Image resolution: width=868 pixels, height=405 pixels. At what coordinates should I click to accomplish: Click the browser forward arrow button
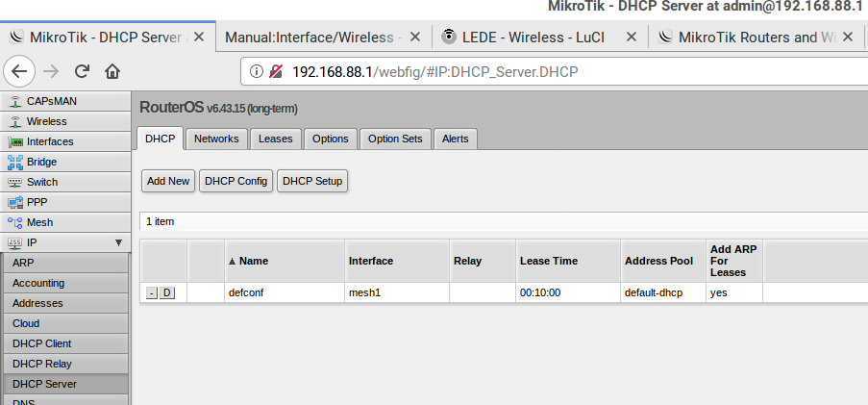coord(51,71)
